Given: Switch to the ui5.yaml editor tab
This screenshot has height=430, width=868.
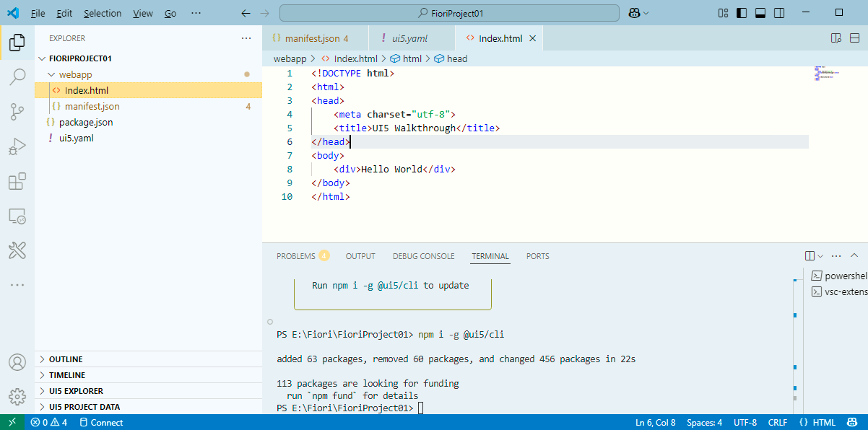Looking at the screenshot, I should click(x=412, y=38).
